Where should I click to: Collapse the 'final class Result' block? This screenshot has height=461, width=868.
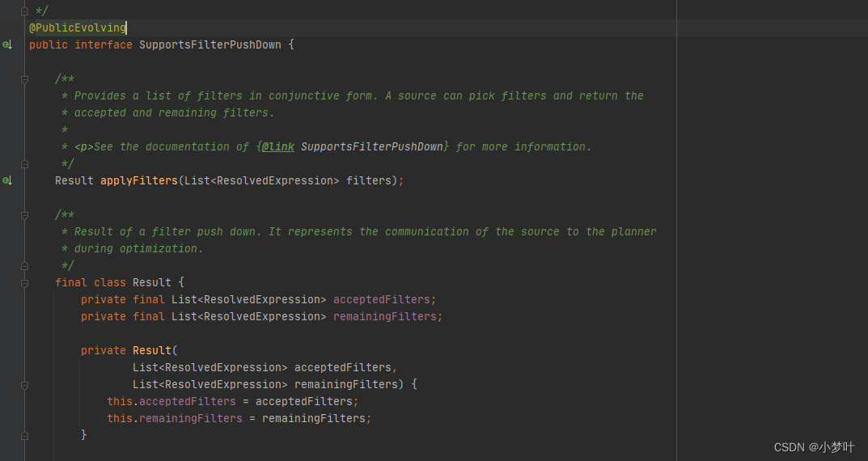[24, 283]
